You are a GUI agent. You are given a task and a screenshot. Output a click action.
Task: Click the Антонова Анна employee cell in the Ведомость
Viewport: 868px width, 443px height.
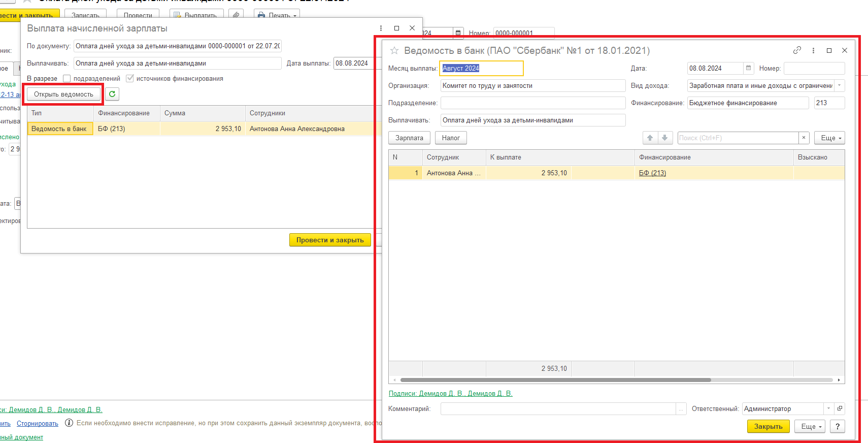point(454,173)
